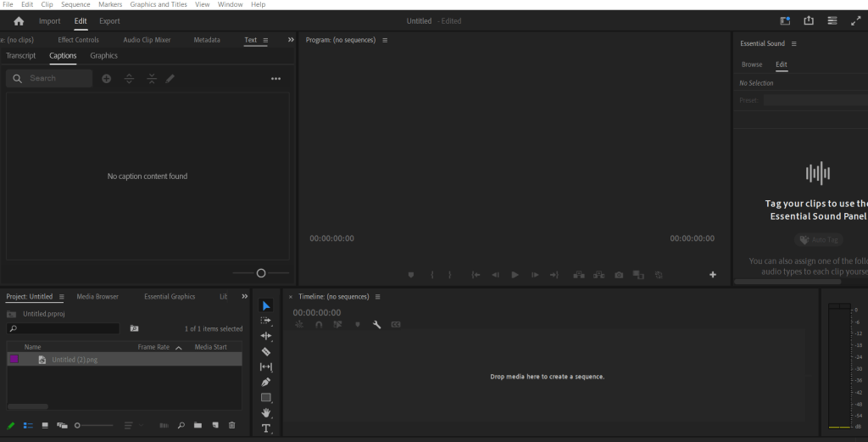Switch to the Transcript tab
868x442 pixels.
21,56
